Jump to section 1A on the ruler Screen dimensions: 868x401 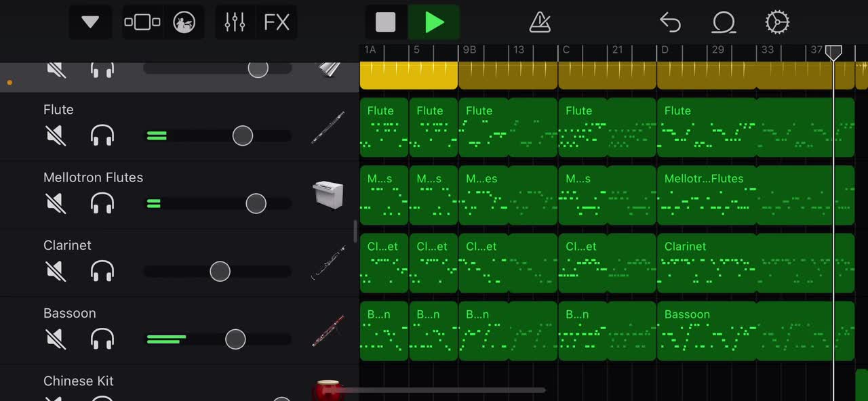370,50
